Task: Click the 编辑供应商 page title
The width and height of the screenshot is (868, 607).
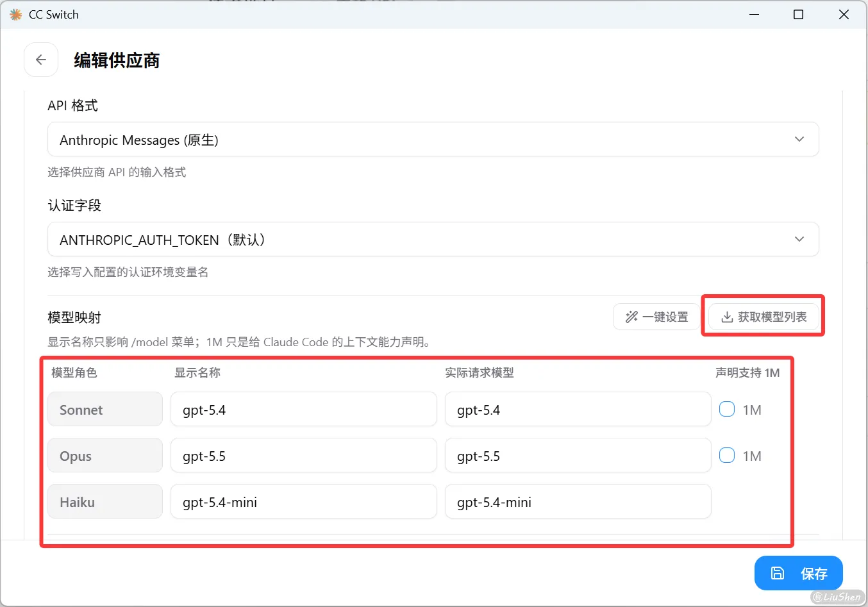Action: pos(117,60)
